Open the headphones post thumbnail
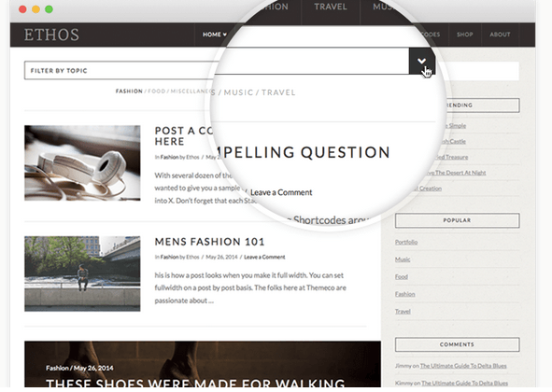The width and height of the screenshot is (552, 392). click(82, 163)
